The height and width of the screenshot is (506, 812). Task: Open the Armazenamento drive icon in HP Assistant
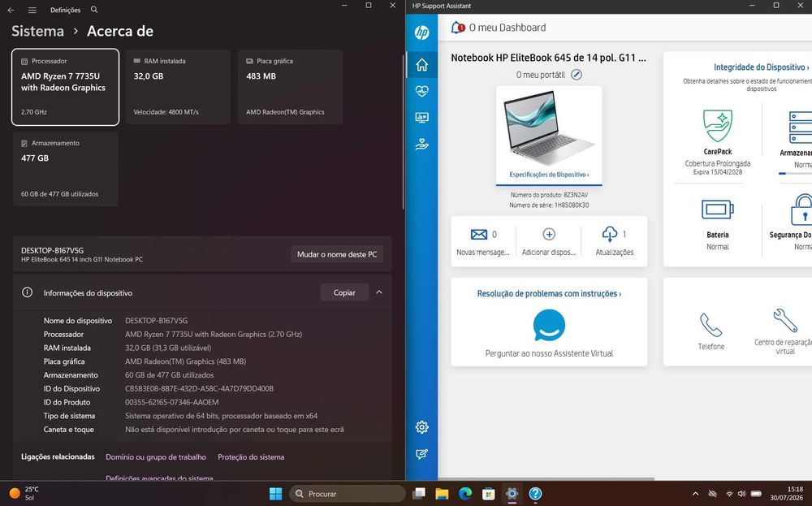tap(800, 127)
